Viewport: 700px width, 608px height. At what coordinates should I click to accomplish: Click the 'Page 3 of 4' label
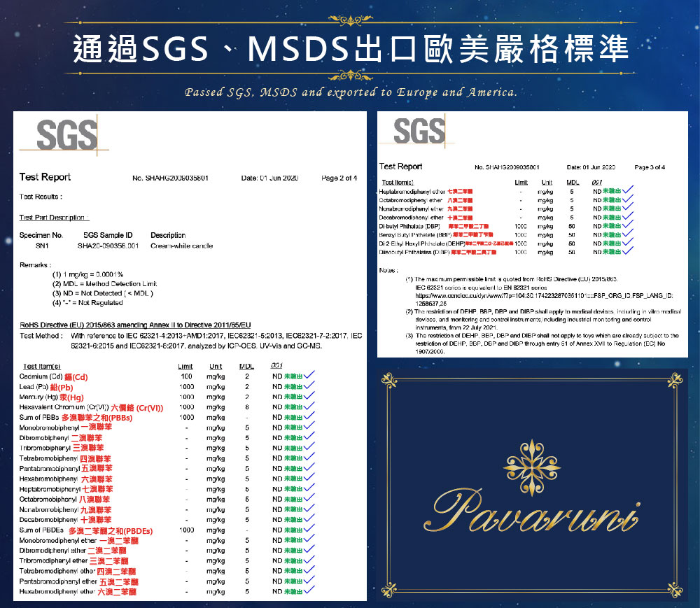coord(650,167)
